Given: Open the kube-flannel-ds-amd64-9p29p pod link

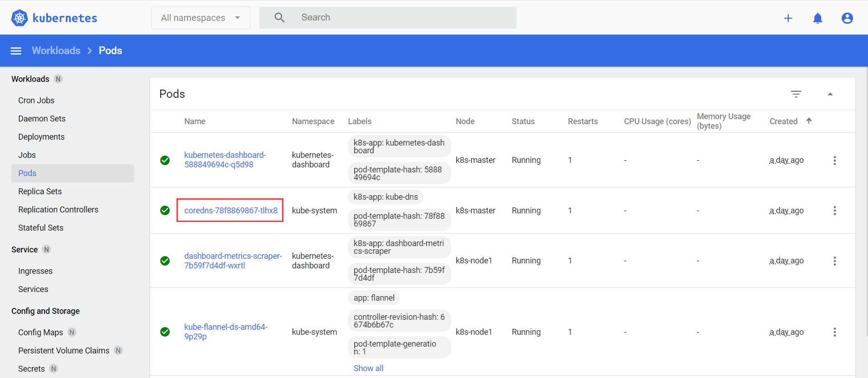Looking at the screenshot, I should point(226,332).
